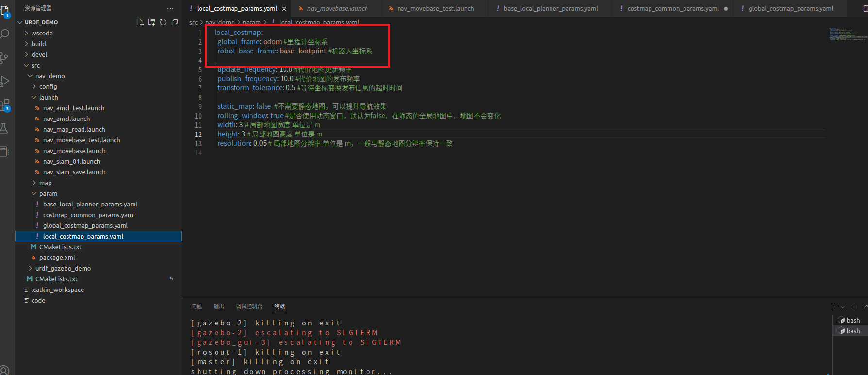Open the Extensions view with badge 3
The height and width of the screenshot is (375, 868).
click(x=5, y=105)
